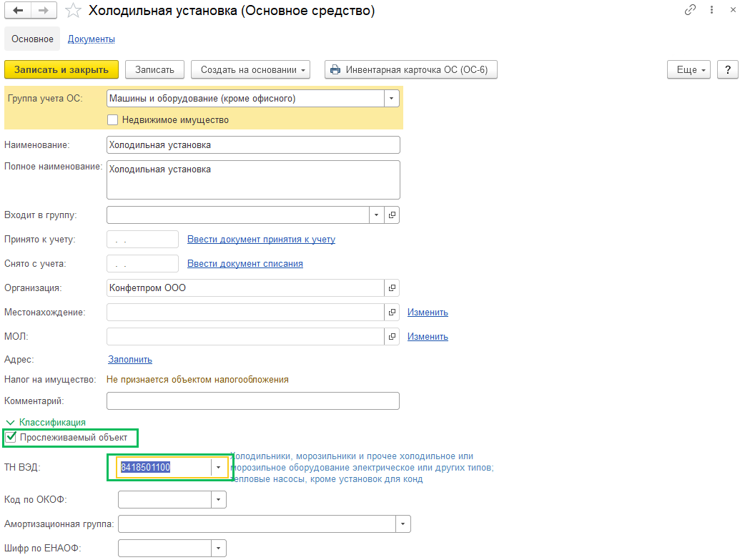This screenshot has height=560, width=745.
Task: Click the 'Принято к учету' date field
Action: point(142,239)
